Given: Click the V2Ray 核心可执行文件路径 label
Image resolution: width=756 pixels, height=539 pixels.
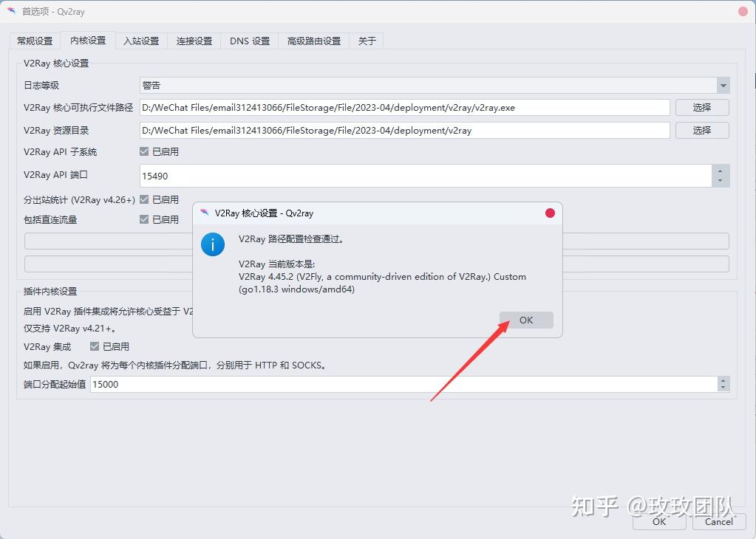Looking at the screenshot, I should 78,107.
